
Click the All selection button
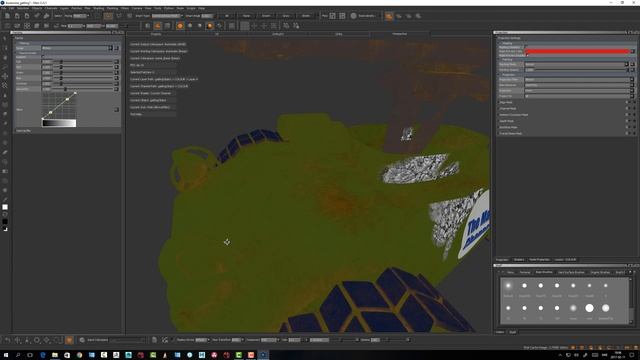227,16
